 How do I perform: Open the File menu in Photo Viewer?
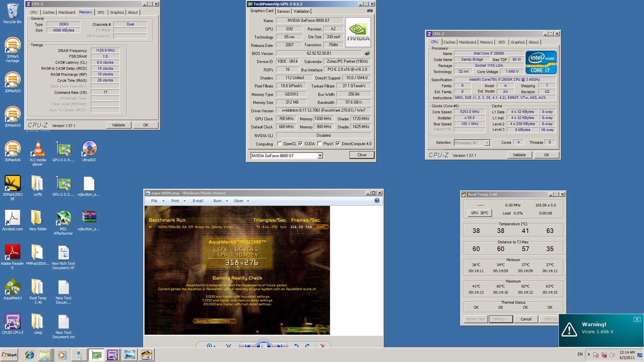pyautogui.click(x=154, y=201)
